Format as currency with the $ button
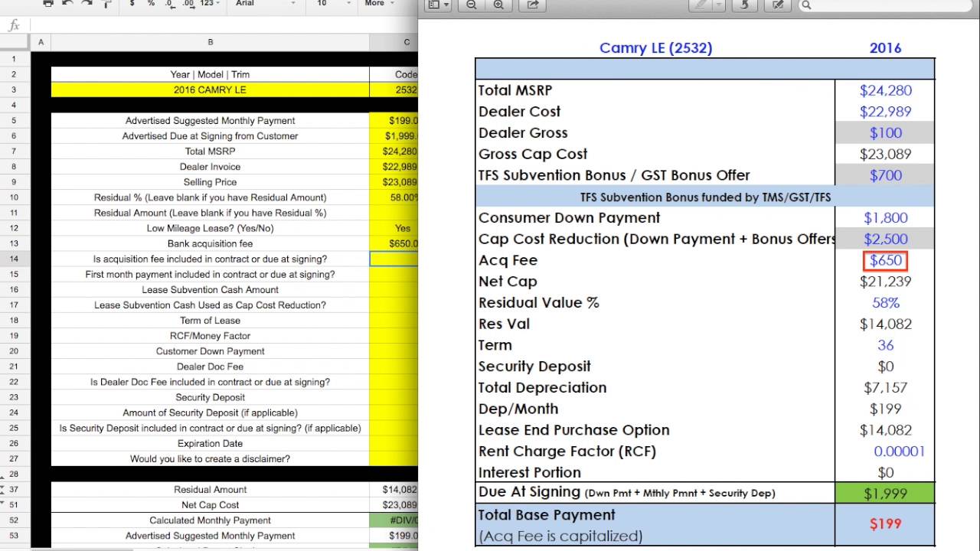The width and height of the screenshot is (980, 551). tap(132, 4)
